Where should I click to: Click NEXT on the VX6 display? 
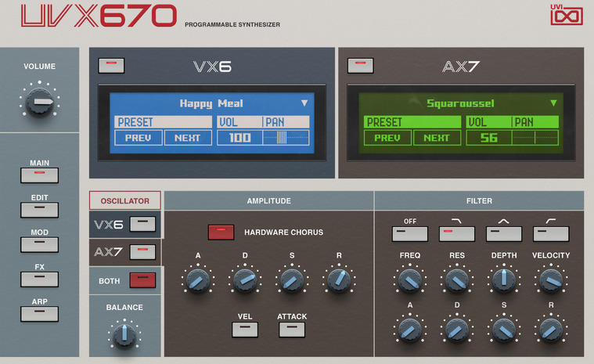tap(188, 138)
